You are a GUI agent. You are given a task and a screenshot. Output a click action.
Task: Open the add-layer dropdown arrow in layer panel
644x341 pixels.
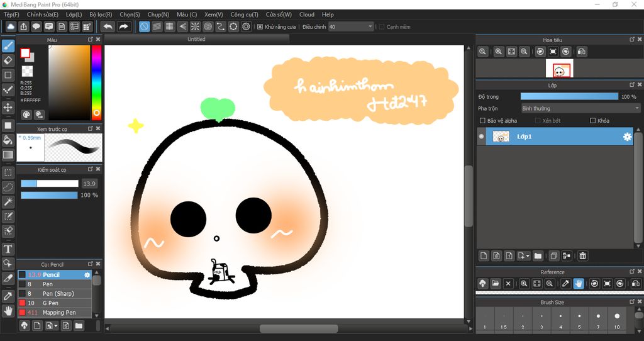pyautogui.click(x=528, y=256)
